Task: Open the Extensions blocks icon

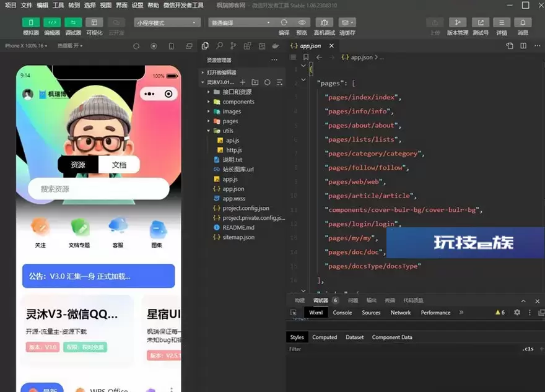Action: point(248,46)
